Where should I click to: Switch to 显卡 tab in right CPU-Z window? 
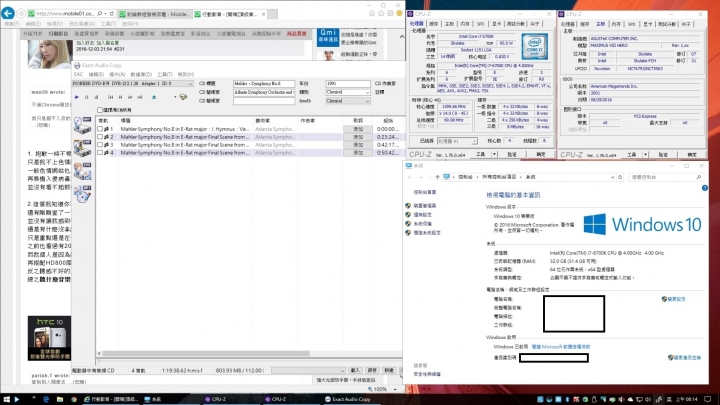click(x=647, y=24)
